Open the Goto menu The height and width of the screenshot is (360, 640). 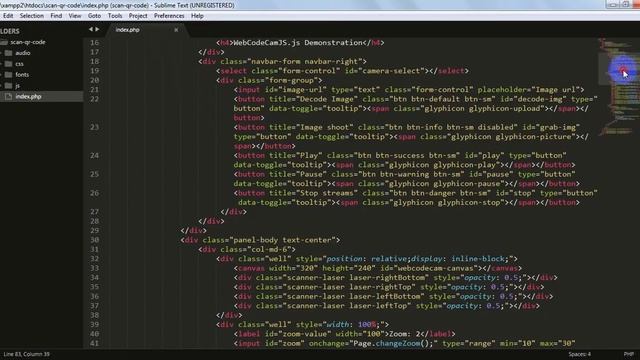pyautogui.click(x=94, y=16)
